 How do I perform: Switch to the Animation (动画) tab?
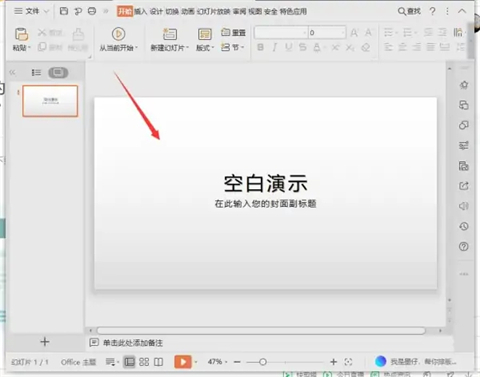[188, 12]
